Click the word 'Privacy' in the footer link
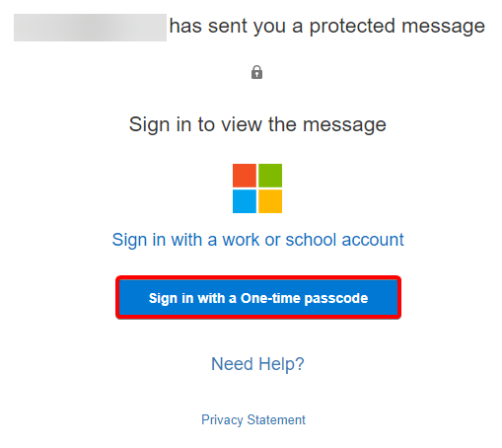The width and height of the screenshot is (502, 448). (x=222, y=420)
